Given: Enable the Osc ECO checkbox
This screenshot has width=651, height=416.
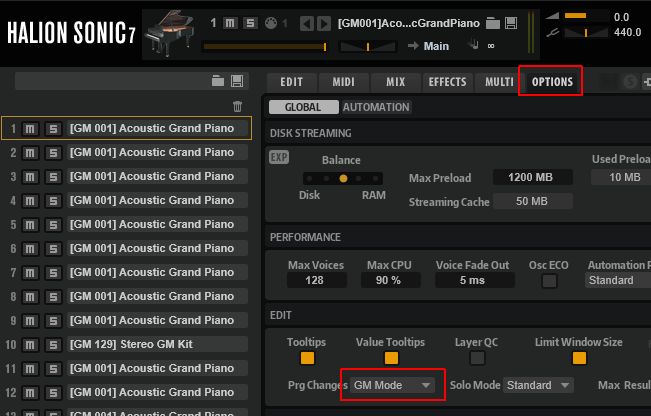Looking at the screenshot, I should 549,281.
